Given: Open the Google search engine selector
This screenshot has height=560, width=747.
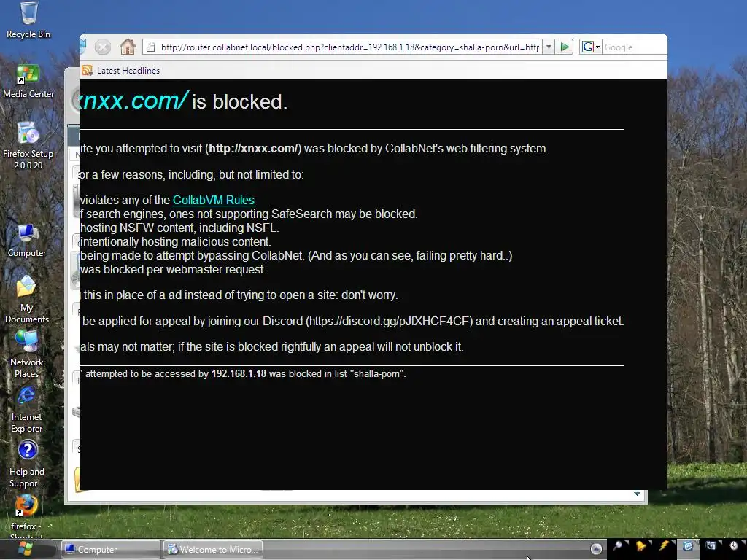Looking at the screenshot, I should pos(591,47).
